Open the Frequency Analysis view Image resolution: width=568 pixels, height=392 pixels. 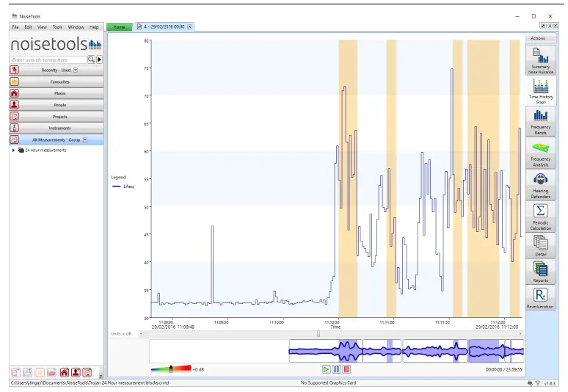click(540, 153)
